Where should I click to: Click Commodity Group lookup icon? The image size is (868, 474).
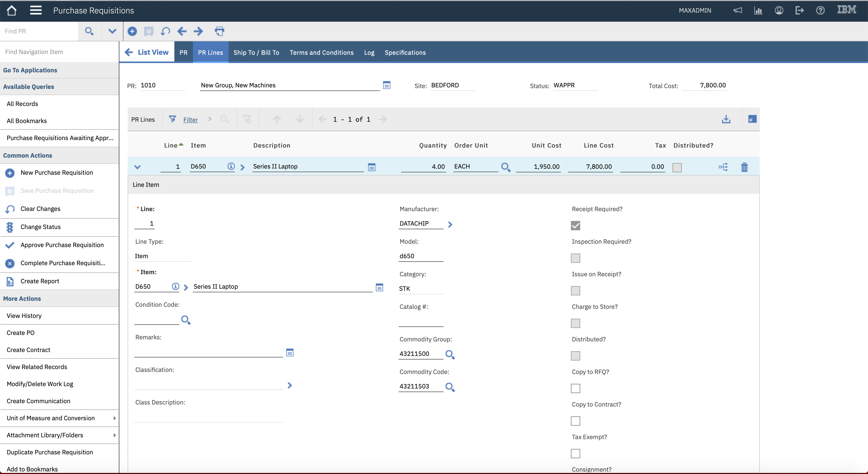[450, 354]
